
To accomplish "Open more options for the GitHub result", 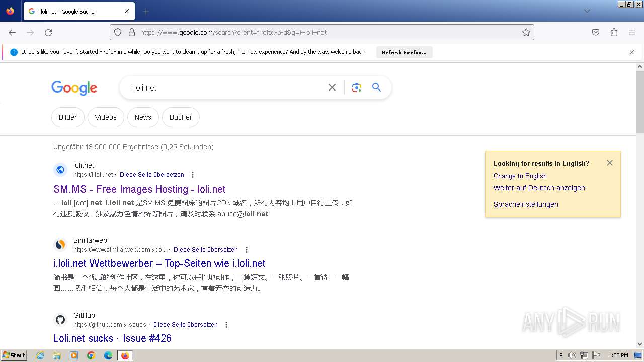I will (x=226, y=325).
